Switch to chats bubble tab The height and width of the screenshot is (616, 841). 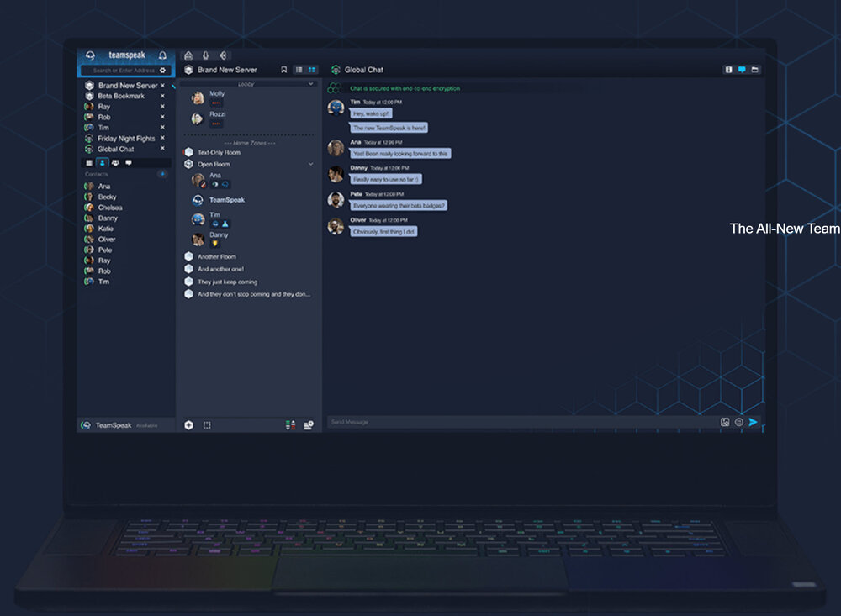128,162
